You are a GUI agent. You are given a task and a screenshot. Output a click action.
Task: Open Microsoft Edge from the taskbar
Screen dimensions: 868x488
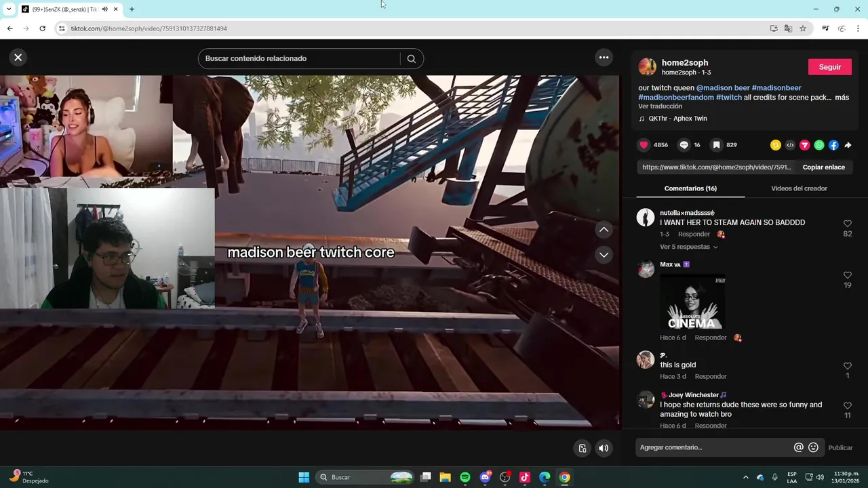(545, 477)
